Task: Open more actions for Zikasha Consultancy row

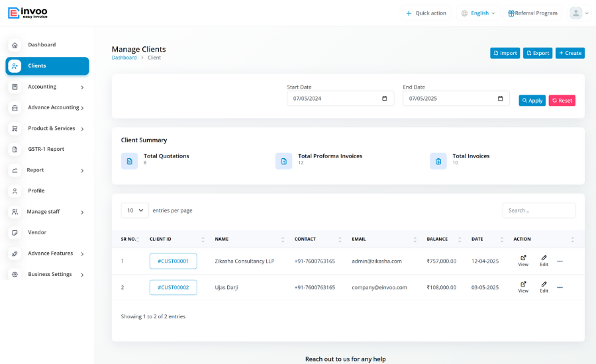Action: pos(560,261)
